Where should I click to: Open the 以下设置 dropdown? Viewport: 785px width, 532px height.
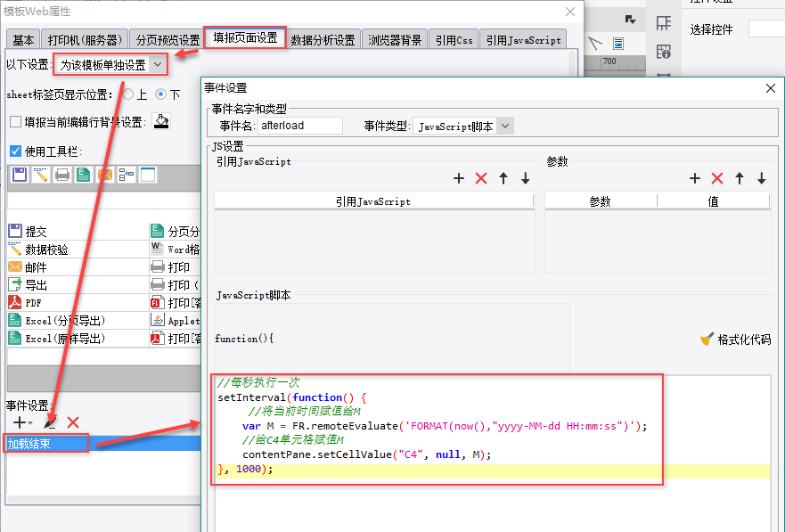pyautogui.click(x=110, y=64)
